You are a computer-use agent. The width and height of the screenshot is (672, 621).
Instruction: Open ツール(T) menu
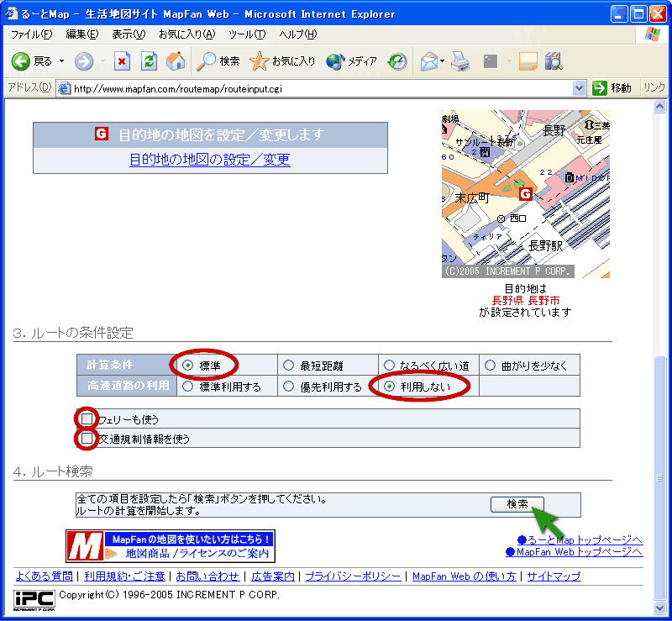coord(247,34)
